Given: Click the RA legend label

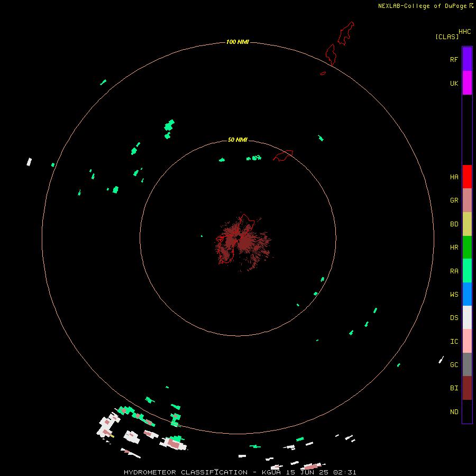Looking at the screenshot, I should [454, 271].
